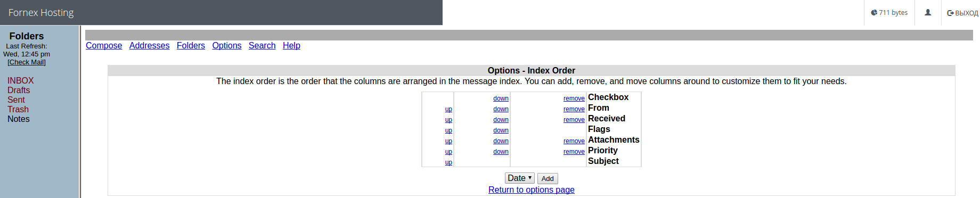The image size is (980, 198).
Task: Click the Options - Index Order heading
Action: pyautogui.click(x=532, y=71)
